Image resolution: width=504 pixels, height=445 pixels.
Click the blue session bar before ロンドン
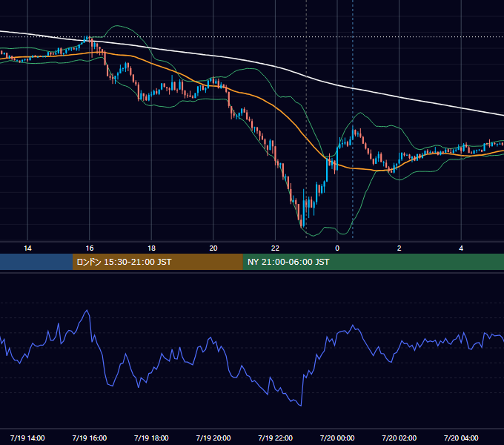tap(36, 262)
